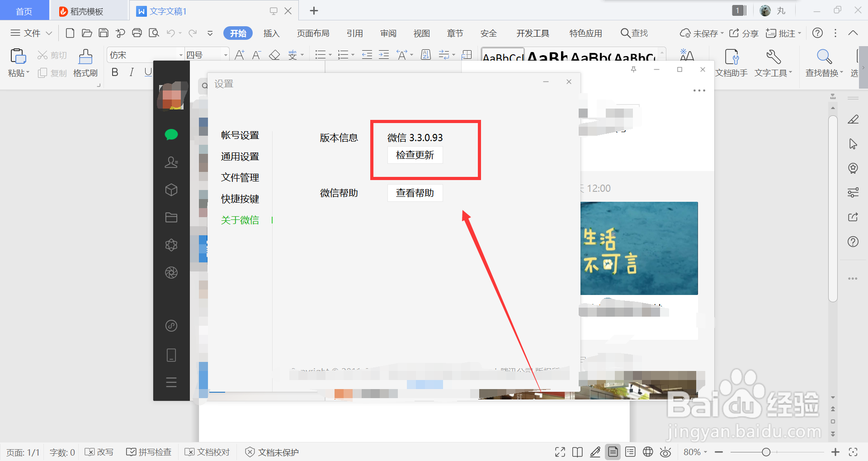Click zoom in plus button
Viewport: 868px width, 461px height.
click(835, 452)
